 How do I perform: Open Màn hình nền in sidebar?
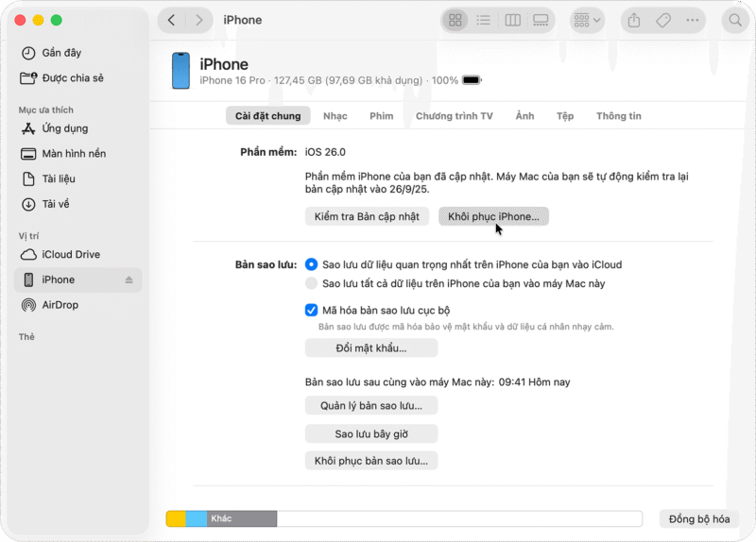(x=78, y=154)
